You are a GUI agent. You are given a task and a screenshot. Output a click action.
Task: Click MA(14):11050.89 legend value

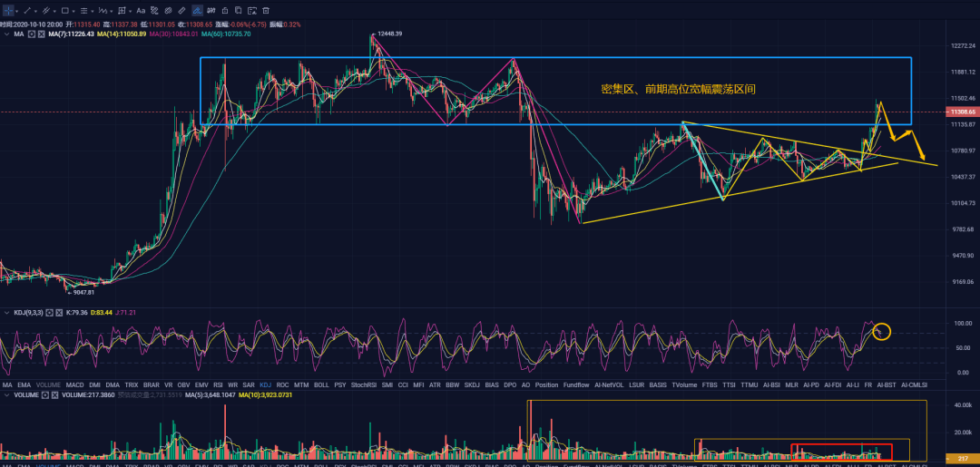(x=122, y=34)
